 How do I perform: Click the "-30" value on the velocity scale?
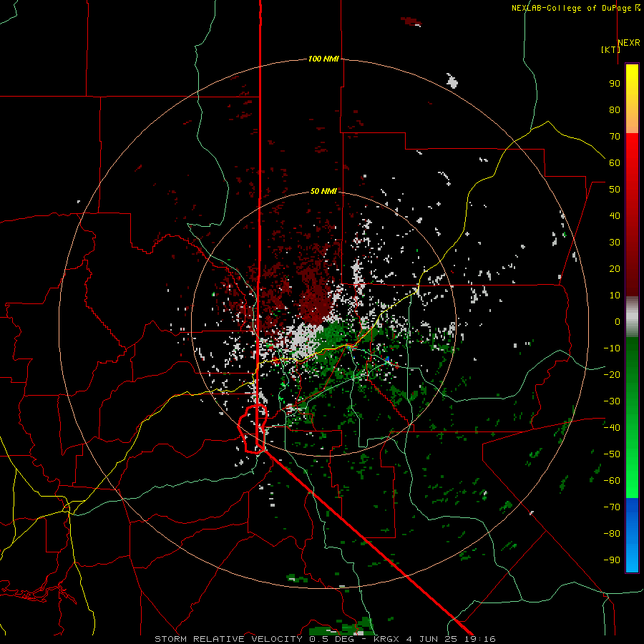coord(612,401)
